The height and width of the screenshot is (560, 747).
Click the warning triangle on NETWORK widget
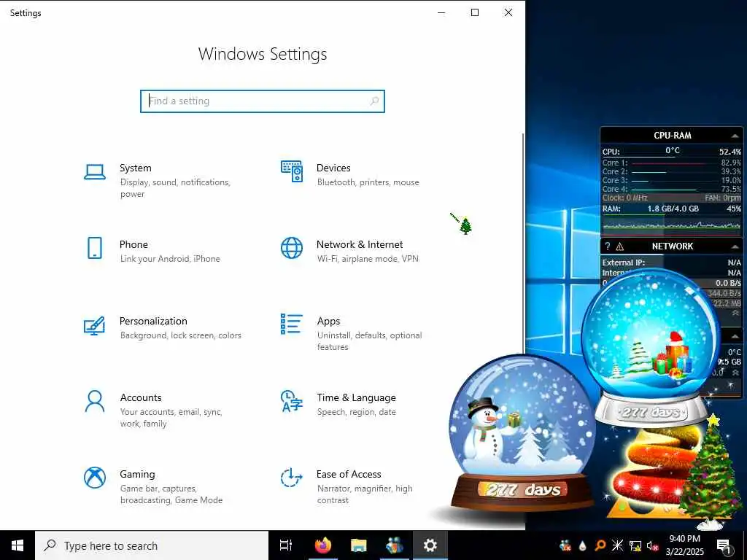620,246
